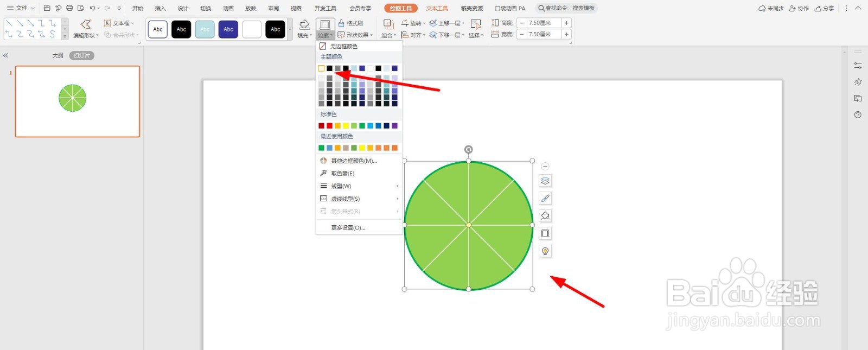Apply the black Abc shape style

coord(181,29)
